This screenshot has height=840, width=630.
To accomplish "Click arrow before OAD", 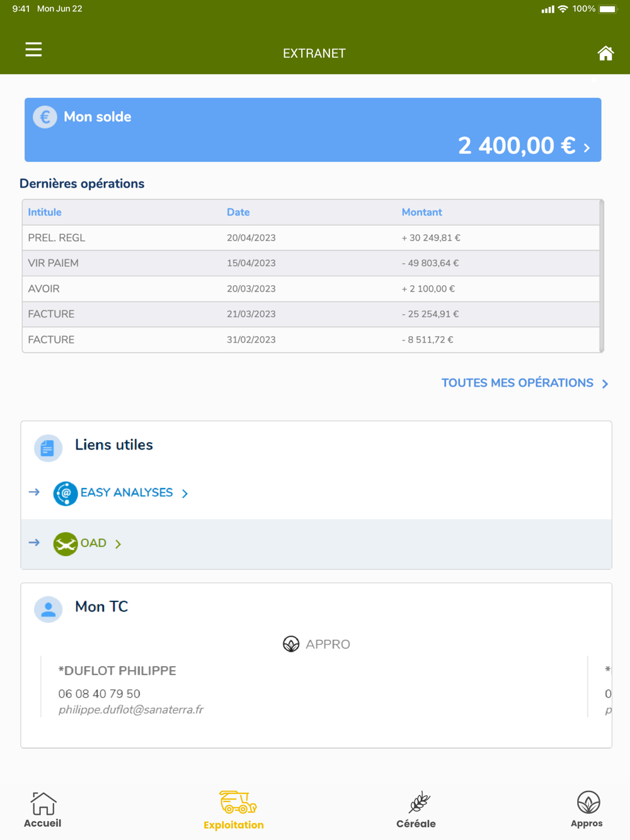I will (34, 542).
